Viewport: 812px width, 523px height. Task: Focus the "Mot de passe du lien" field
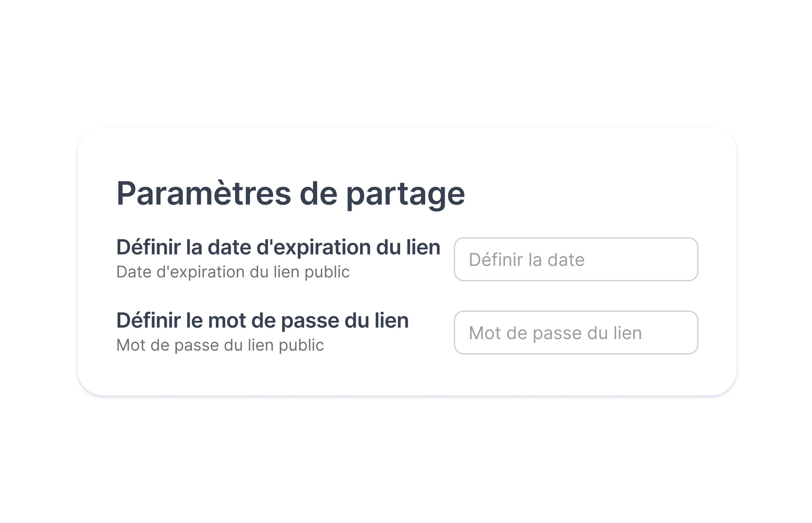pos(576,333)
